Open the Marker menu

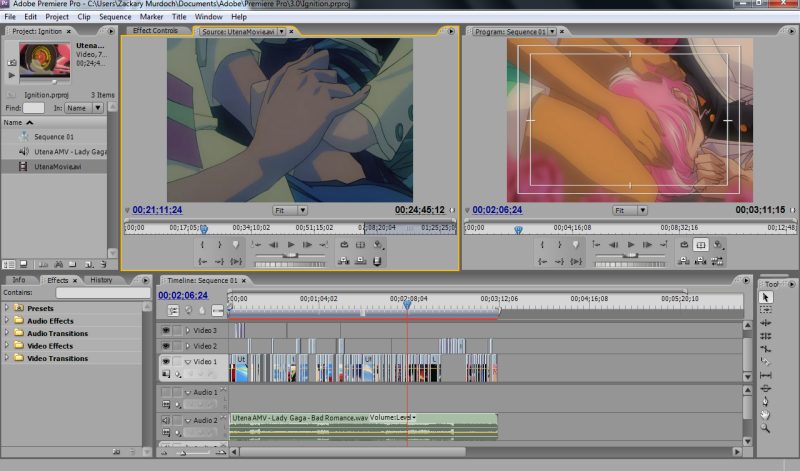[151, 17]
